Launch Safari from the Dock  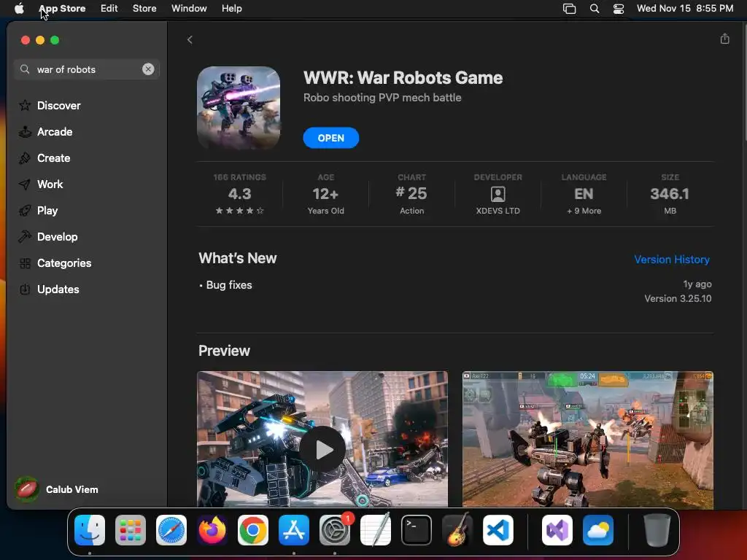(x=171, y=530)
